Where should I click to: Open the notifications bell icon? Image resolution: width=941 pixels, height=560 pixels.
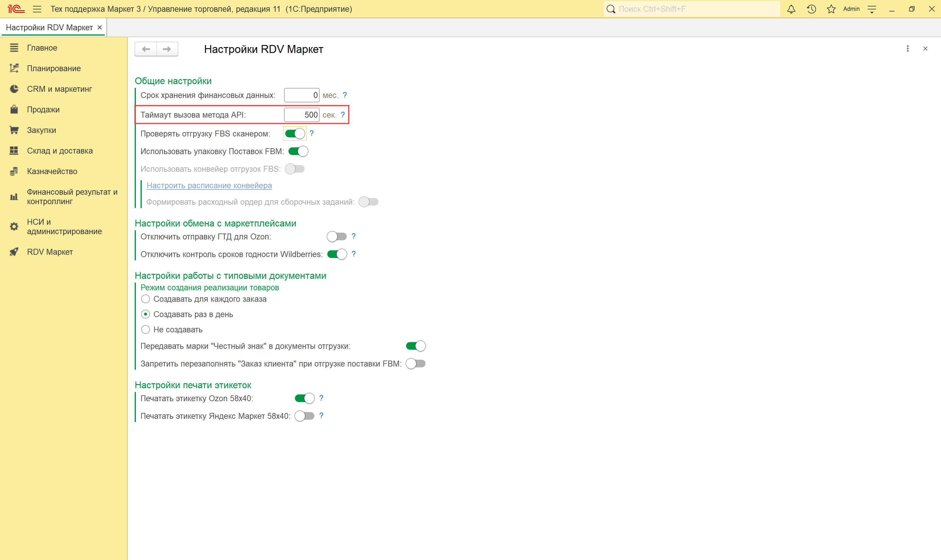tap(791, 9)
